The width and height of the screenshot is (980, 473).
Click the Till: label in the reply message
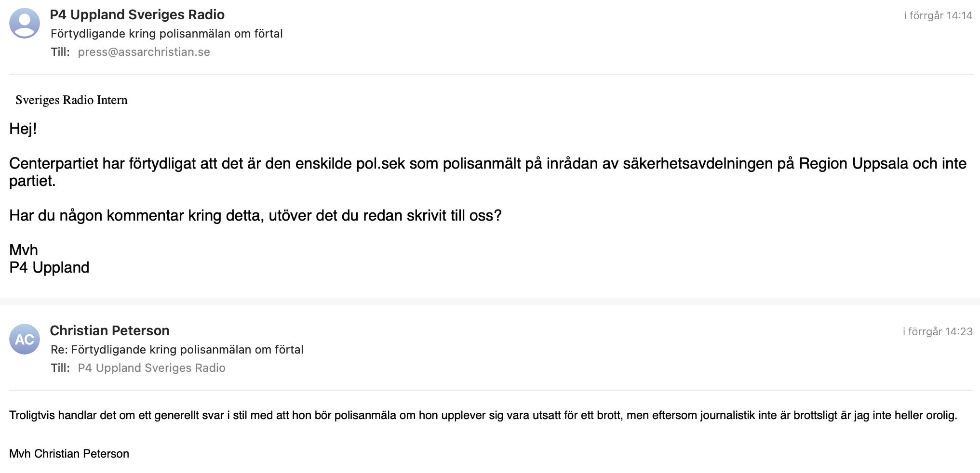tap(60, 368)
